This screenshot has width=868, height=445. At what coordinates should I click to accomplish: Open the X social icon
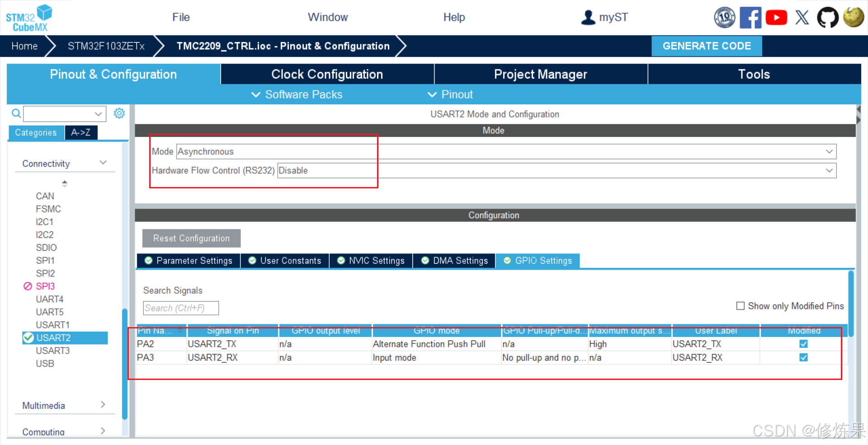tap(802, 18)
